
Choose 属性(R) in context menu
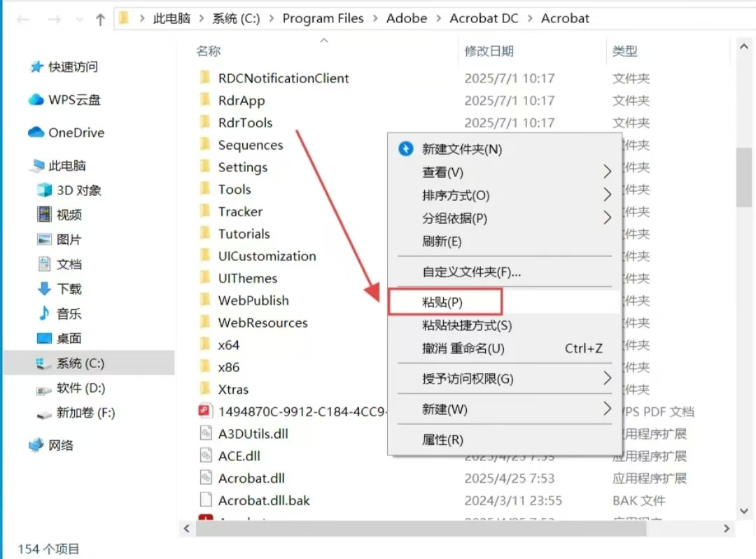504,439
